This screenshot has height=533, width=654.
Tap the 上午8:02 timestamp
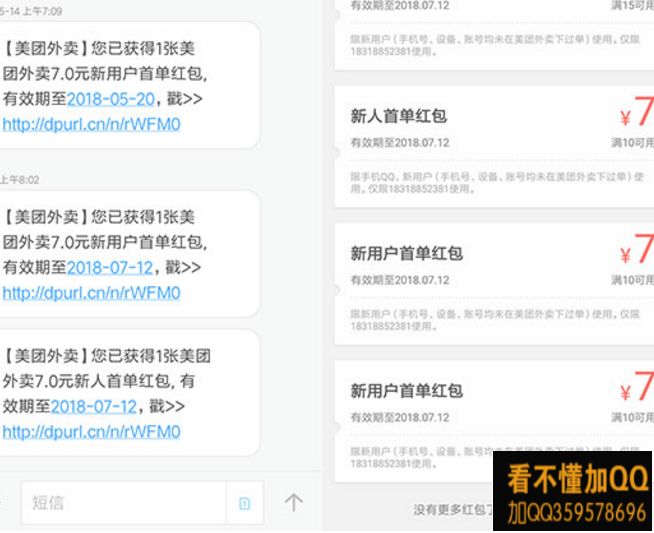(x=20, y=180)
